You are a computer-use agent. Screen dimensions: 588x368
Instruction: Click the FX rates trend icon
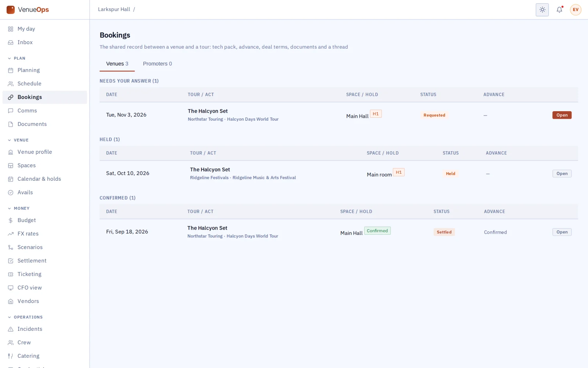point(11,234)
